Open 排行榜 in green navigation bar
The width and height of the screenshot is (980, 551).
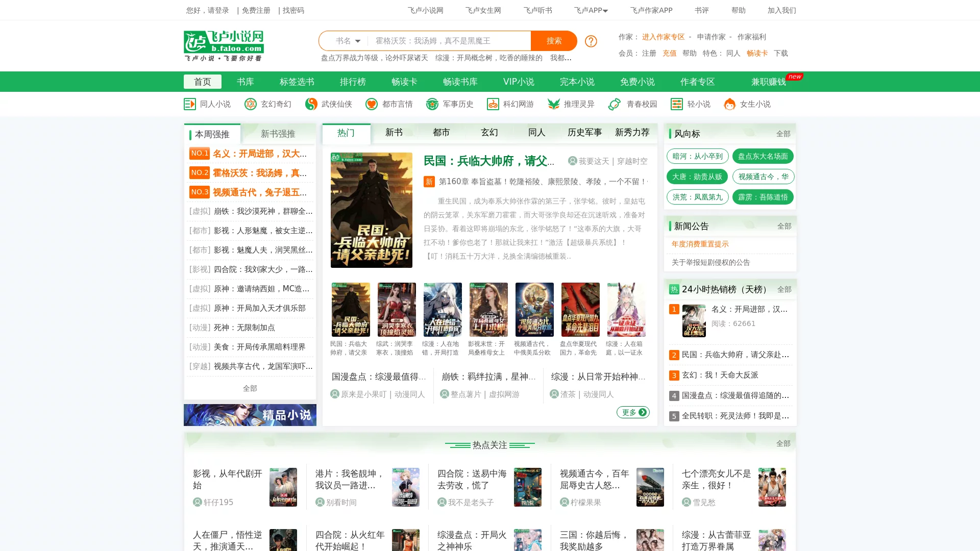(x=353, y=82)
